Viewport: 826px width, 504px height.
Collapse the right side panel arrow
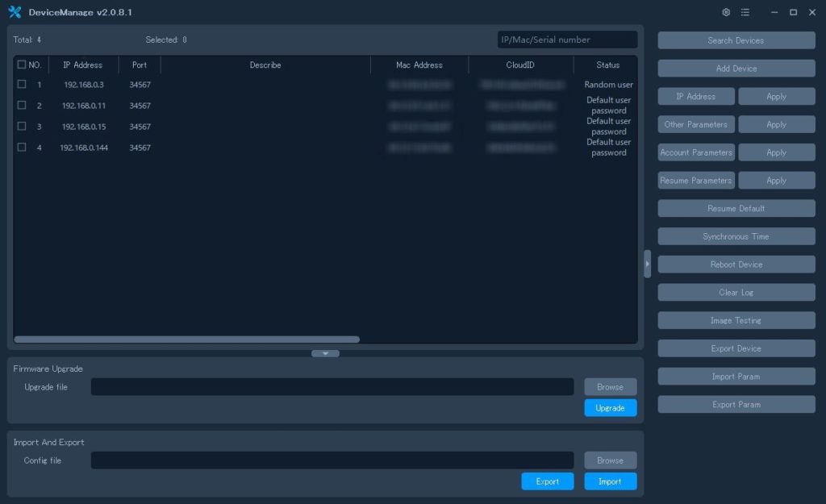648,264
